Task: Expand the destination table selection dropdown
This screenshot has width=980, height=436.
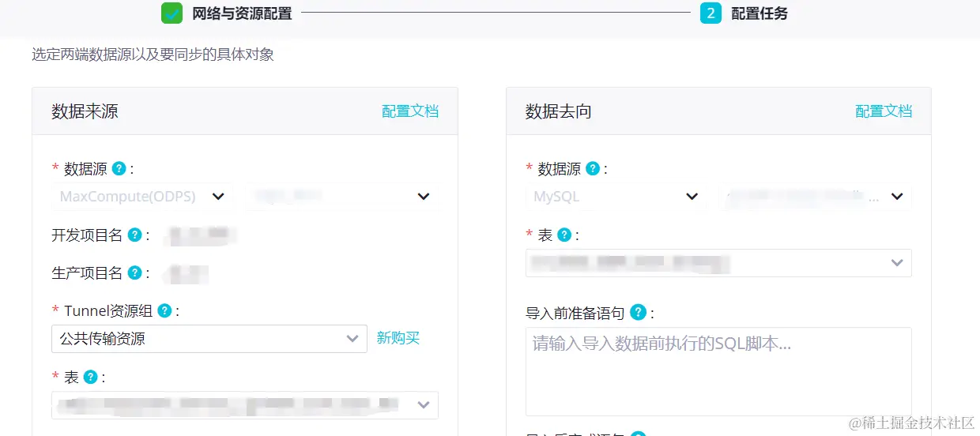Action: (x=718, y=263)
